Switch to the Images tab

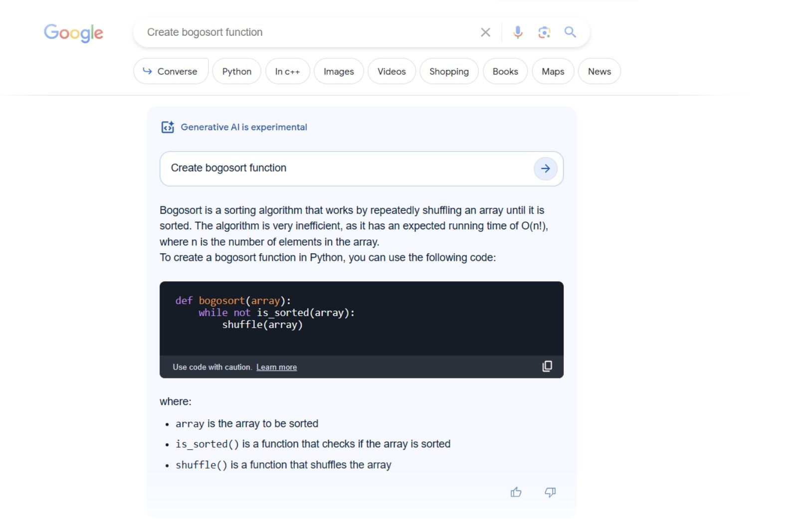(338, 71)
